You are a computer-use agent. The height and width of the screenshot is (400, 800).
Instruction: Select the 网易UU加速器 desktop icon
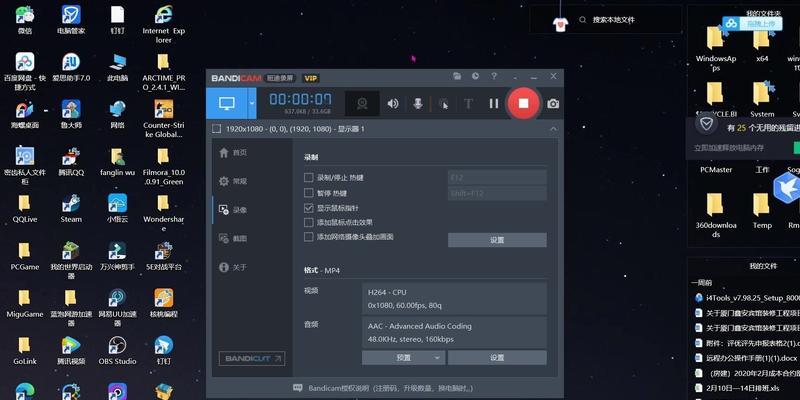(x=117, y=308)
